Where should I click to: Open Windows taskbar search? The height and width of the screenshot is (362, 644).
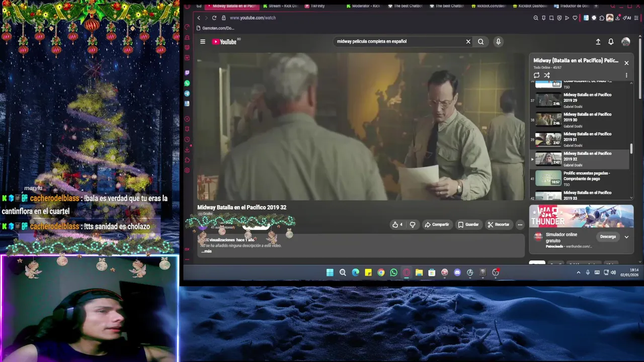click(x=343, y=273)
